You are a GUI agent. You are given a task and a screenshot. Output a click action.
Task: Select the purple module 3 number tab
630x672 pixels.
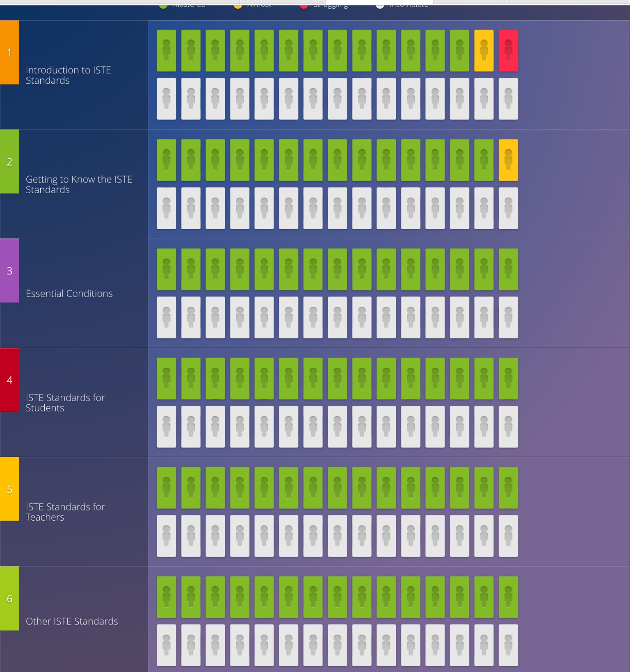(x=9, y=271)
